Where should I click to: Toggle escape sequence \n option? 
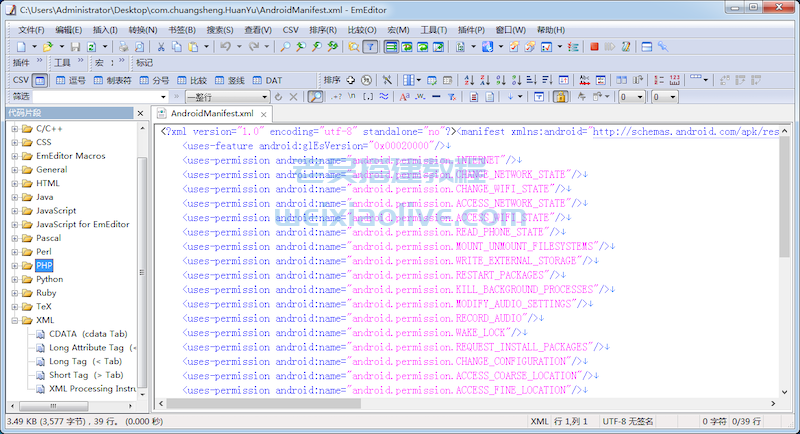pos(352,97)
